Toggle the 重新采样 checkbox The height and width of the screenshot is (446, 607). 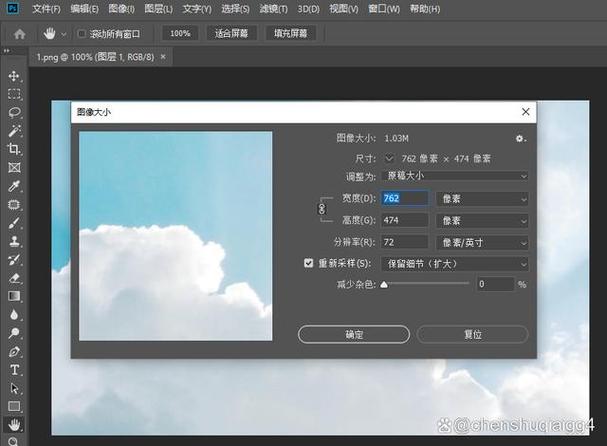point(309,263)
